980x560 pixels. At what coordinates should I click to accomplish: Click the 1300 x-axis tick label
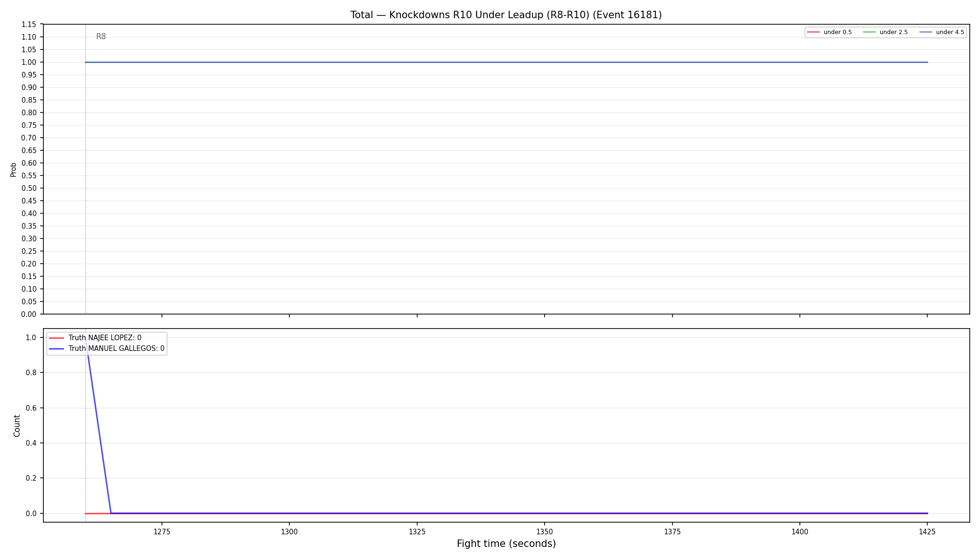click(289, 532)
